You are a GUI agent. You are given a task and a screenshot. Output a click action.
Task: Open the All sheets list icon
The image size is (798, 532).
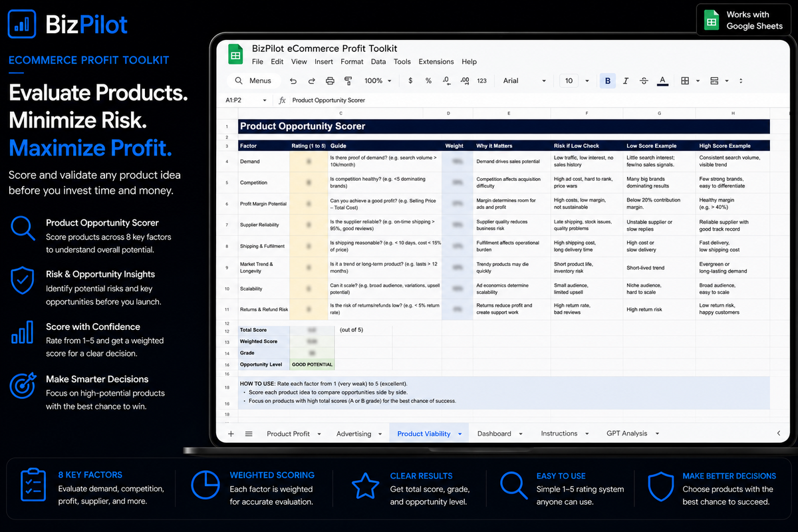[249, 434]
